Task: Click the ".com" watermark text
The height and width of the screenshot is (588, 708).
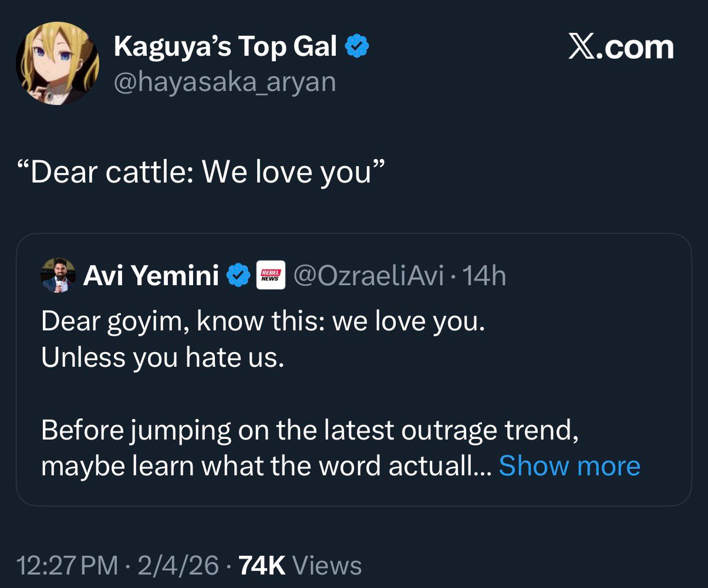Action: pyautogui.click(x=638, y=48)
